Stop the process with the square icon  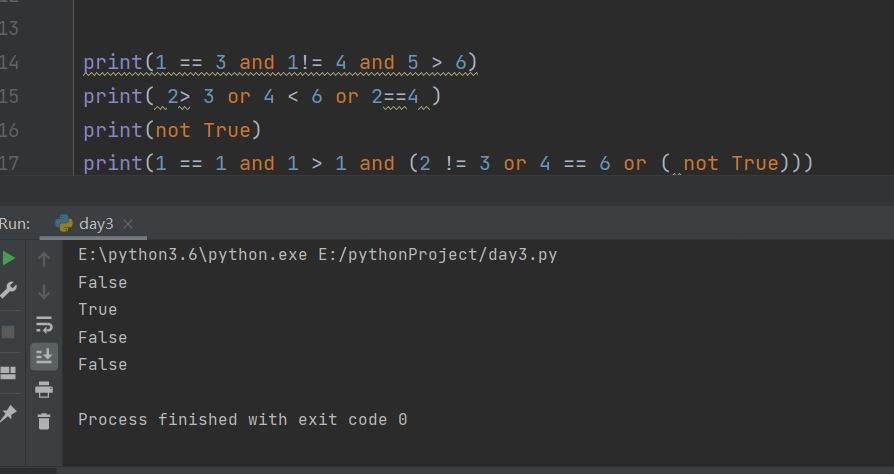coord(8,332)
